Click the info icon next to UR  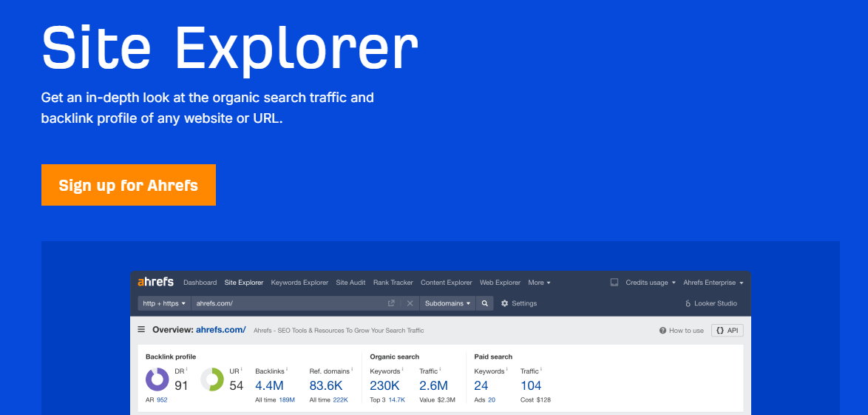pos(241,368)
